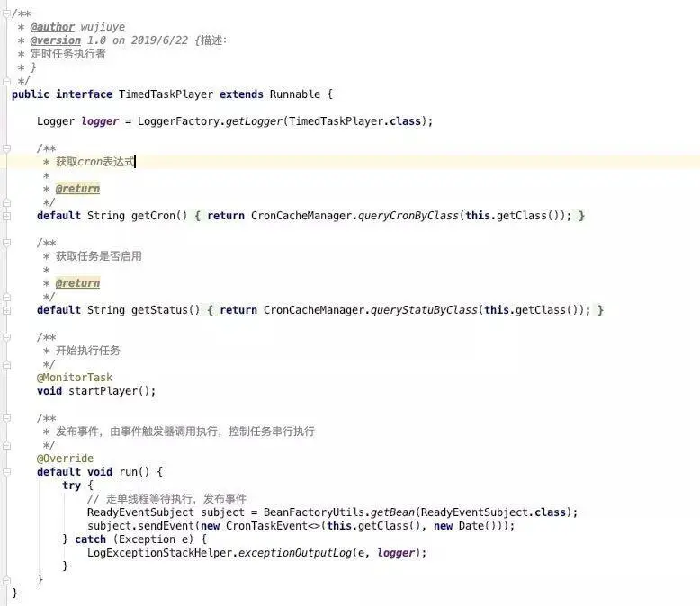Collapse the run() method fold marker
The height and width of the screenshot is (606, 700).
[x=6, y=472]
